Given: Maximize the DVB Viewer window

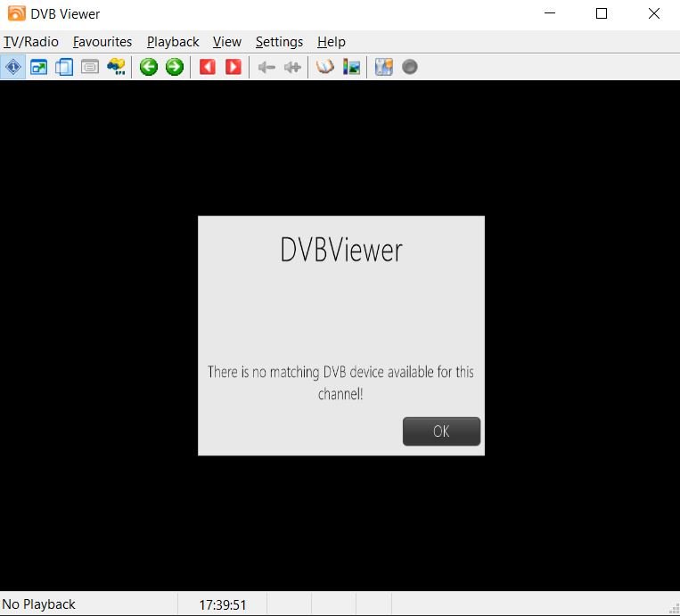Looking at the screenshot, I should (602, 13).
